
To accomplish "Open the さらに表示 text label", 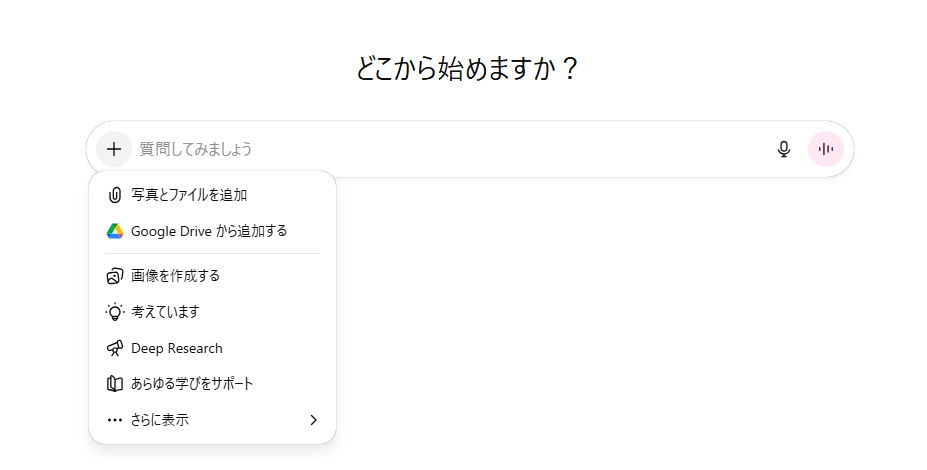I will [160, 420].
